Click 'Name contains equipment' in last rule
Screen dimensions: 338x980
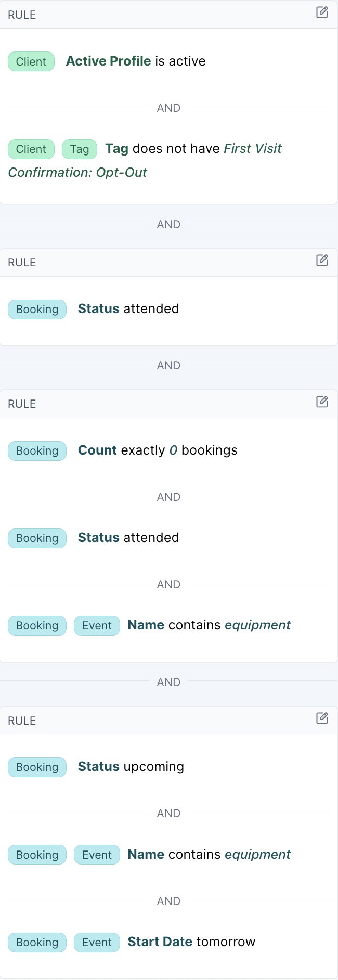tap(209, 855)
